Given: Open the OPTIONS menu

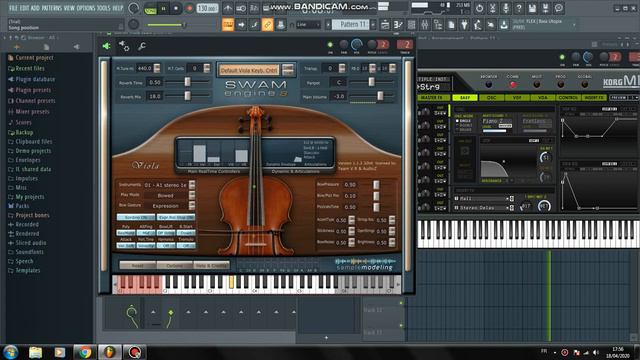Looking at the screenshot, I should pos(86,8).
